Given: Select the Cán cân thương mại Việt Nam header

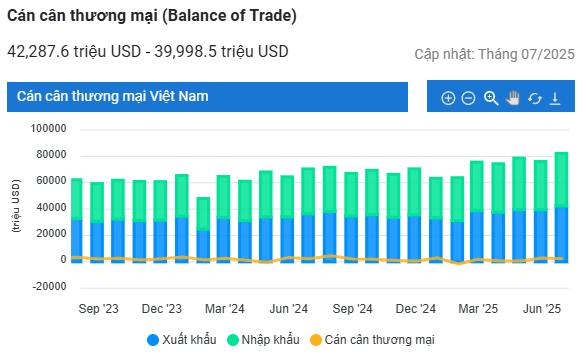Looking at the screenshot, I should (x=207, y=97).
